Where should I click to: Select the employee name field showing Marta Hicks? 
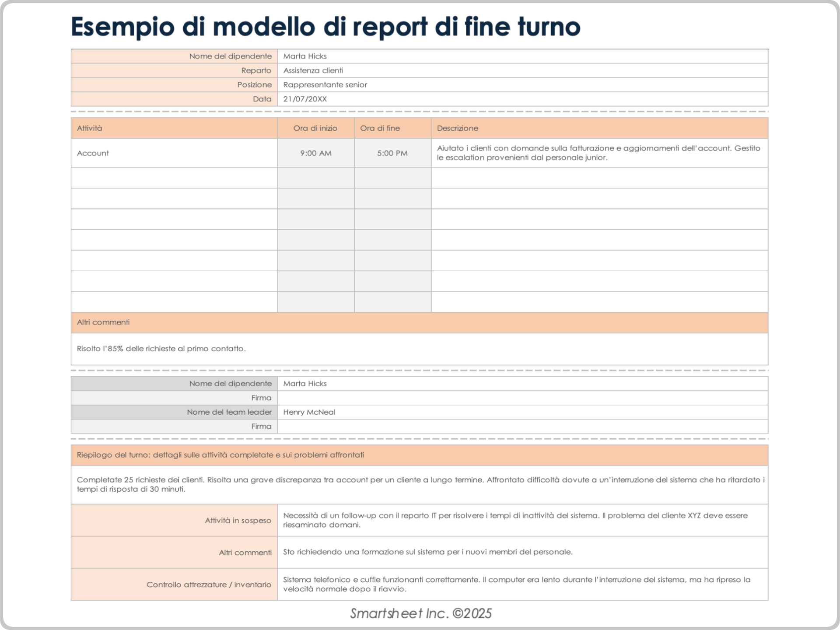click(306, 56)
